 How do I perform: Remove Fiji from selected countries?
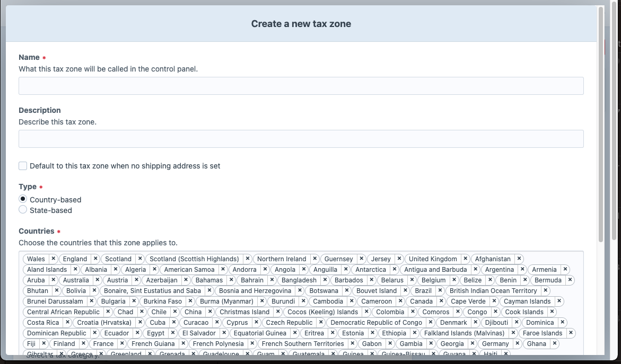tap(44, 343)
